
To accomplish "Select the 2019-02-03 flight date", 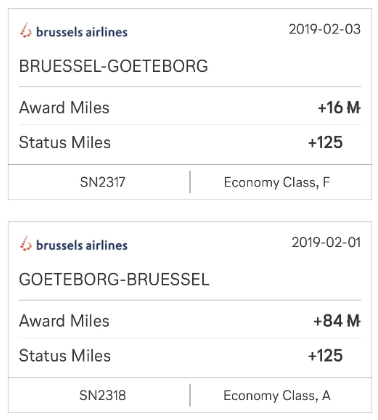I will click(324, 29).
